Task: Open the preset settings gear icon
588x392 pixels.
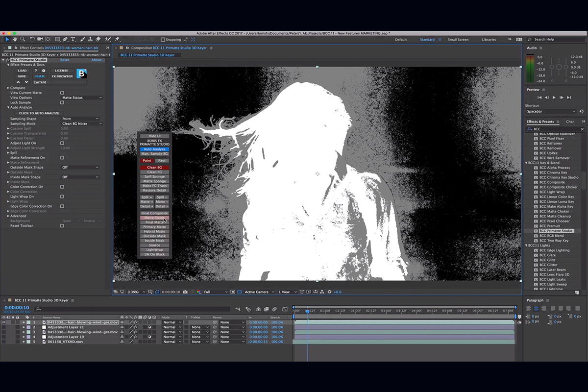Action: [44, 71]
